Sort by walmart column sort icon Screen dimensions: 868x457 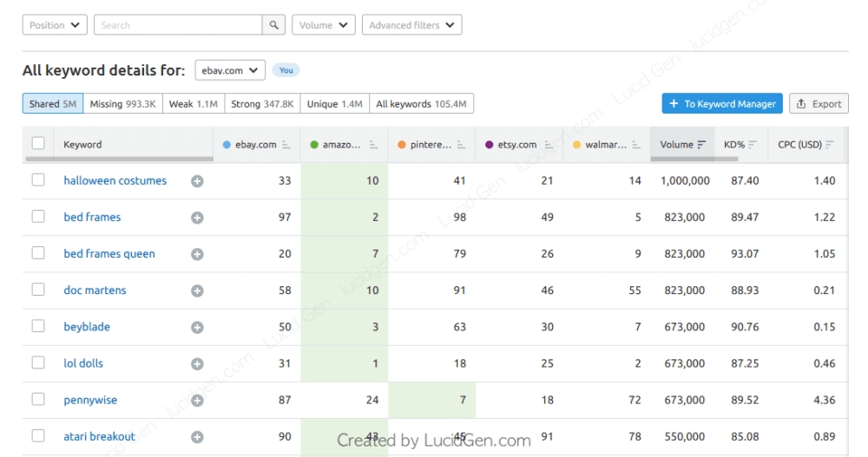coord(635,145)
